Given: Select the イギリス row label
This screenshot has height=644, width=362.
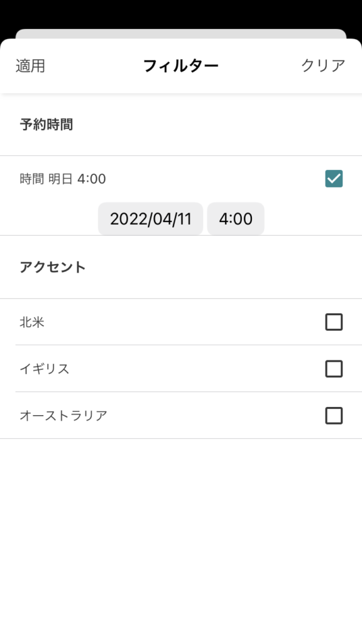Looking at the screenshot, I should [x=45, y=369].
